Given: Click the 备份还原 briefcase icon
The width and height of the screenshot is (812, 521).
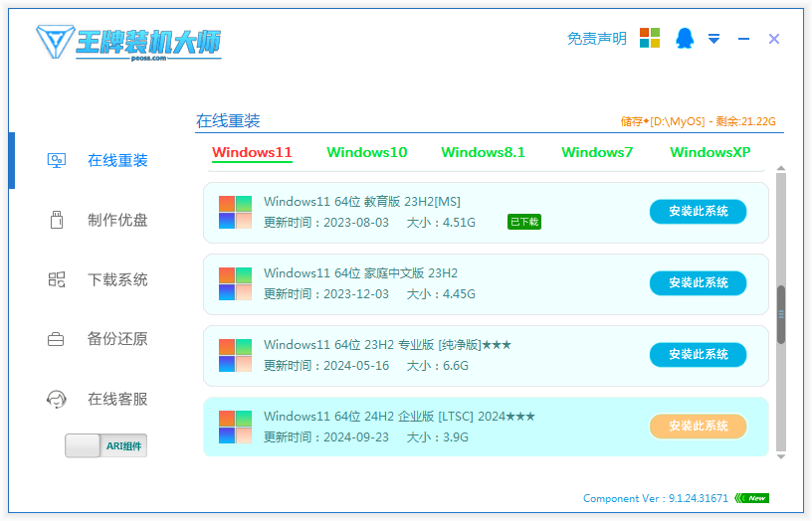Looking at the screenshot, I should [x=56, y=339].
